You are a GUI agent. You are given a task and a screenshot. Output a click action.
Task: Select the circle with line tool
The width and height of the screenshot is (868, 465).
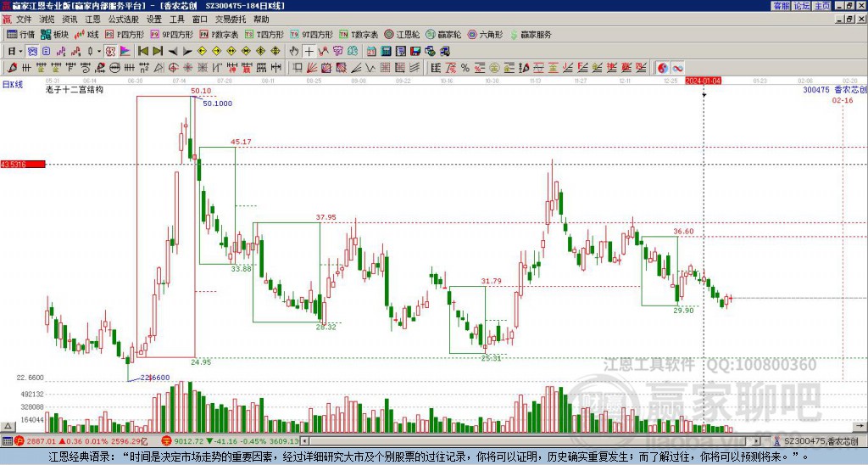click(x=114, y=68)
